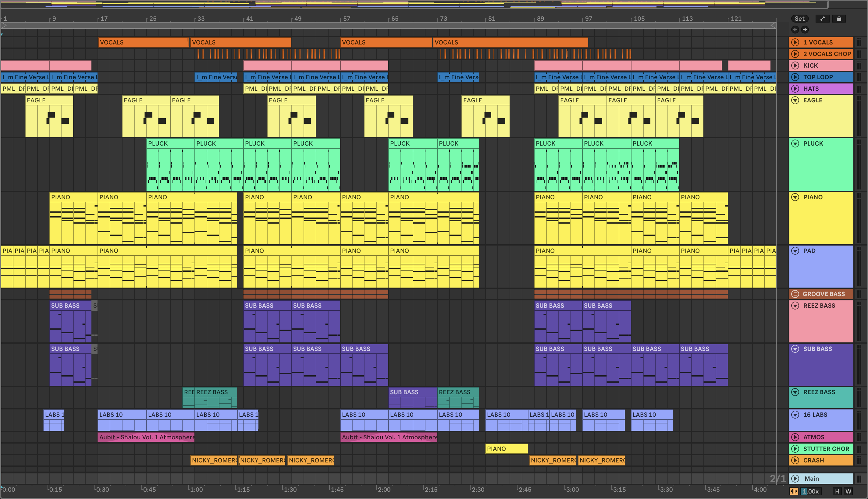Select the PIANO clip on STUTTER CHOR track
This screenshot has height=499, width=868.
tap(507, 449)
